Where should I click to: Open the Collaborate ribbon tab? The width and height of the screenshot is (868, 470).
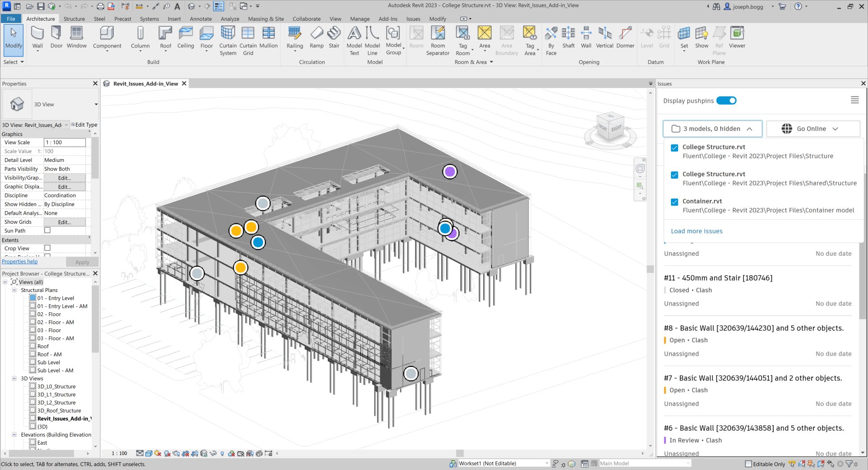[x=306, y=19]
